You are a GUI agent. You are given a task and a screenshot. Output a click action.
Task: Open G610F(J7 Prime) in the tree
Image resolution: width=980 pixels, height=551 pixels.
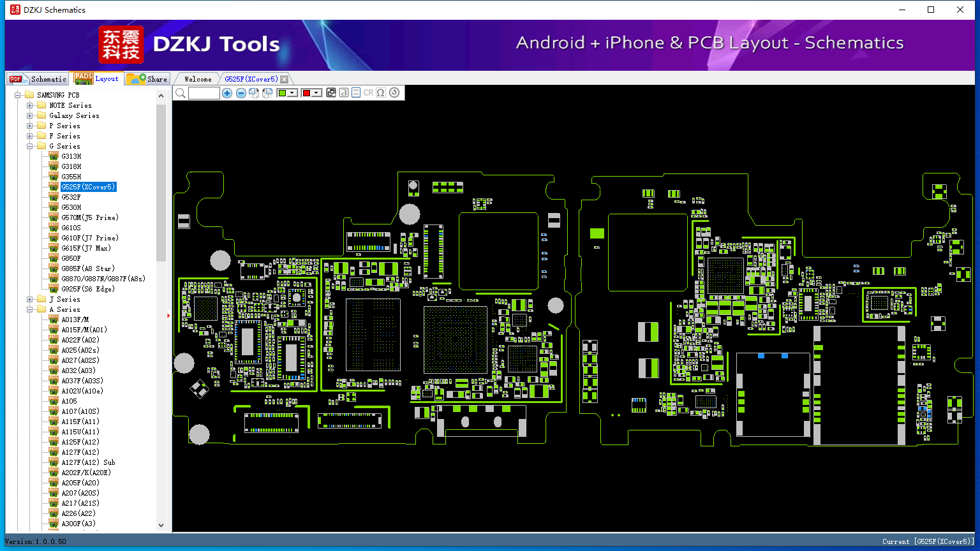click(90, 238)
